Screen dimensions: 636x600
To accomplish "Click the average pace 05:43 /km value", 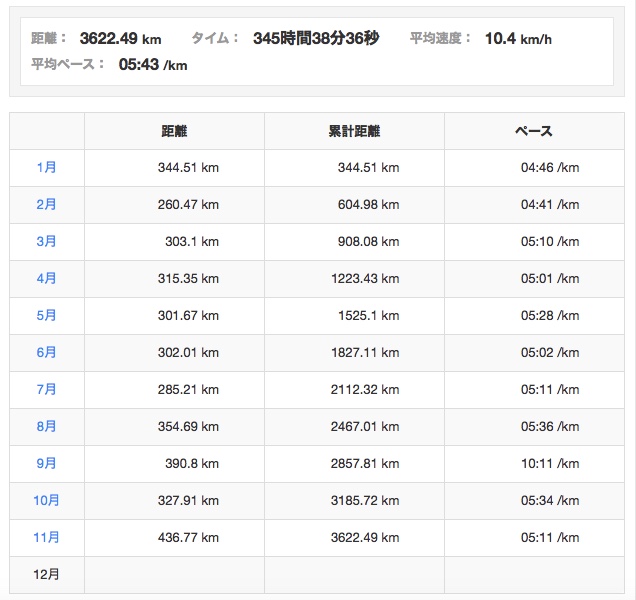I will coord(153,65).
